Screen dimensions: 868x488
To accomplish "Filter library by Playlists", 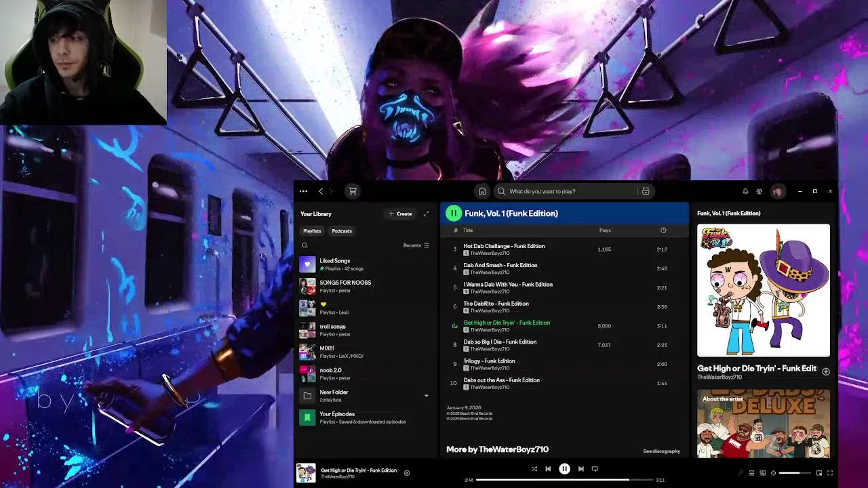I will (312, 231).
